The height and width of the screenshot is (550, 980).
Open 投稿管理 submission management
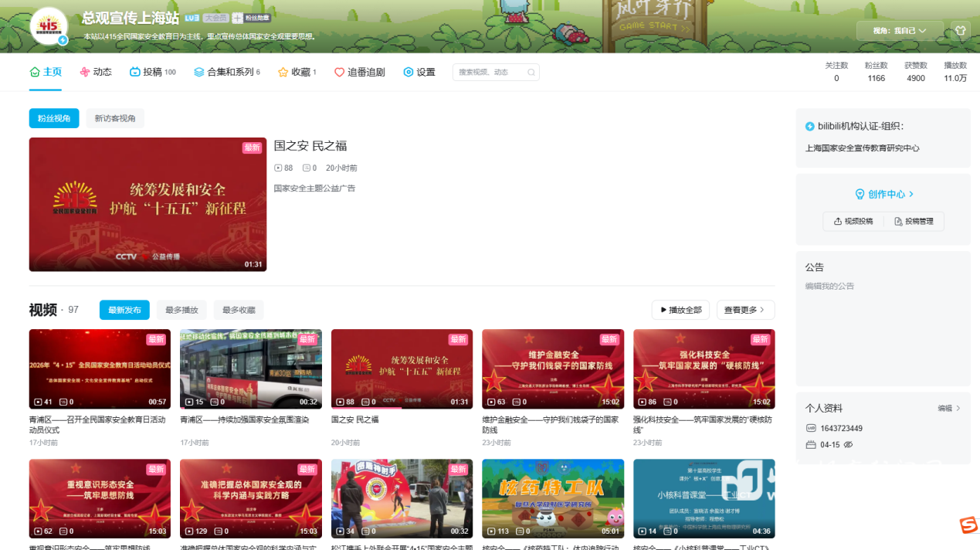point(914,221)
